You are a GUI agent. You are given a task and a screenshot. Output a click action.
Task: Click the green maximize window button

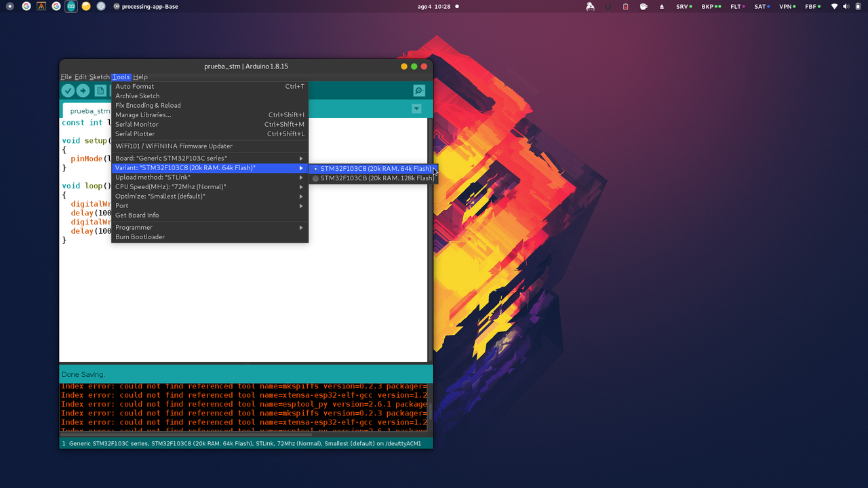coord(414,66)
